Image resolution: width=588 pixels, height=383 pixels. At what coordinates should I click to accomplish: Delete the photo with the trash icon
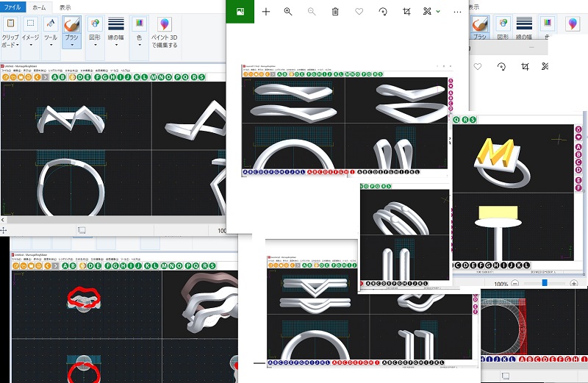pyautogui.click(x=335, y=12)
